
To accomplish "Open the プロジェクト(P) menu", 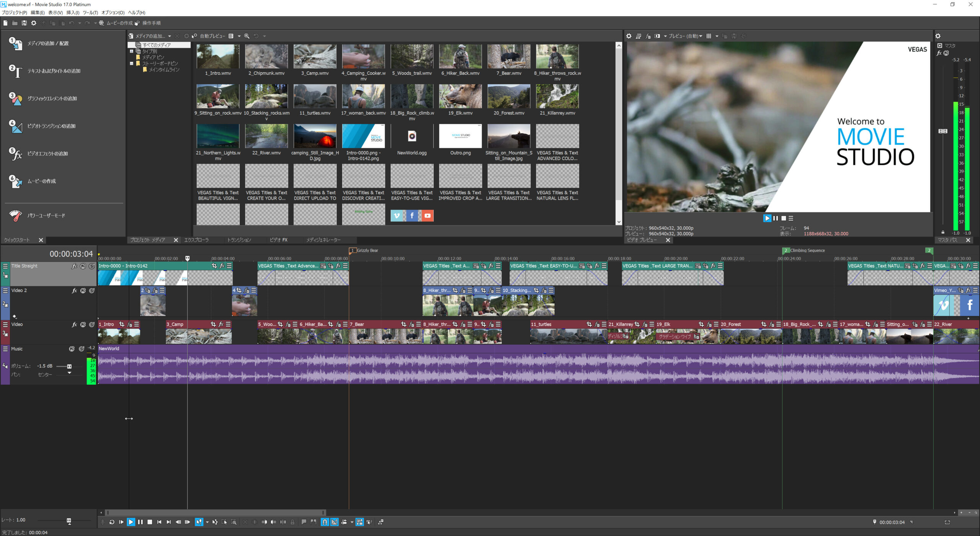I will pos(14,13).
